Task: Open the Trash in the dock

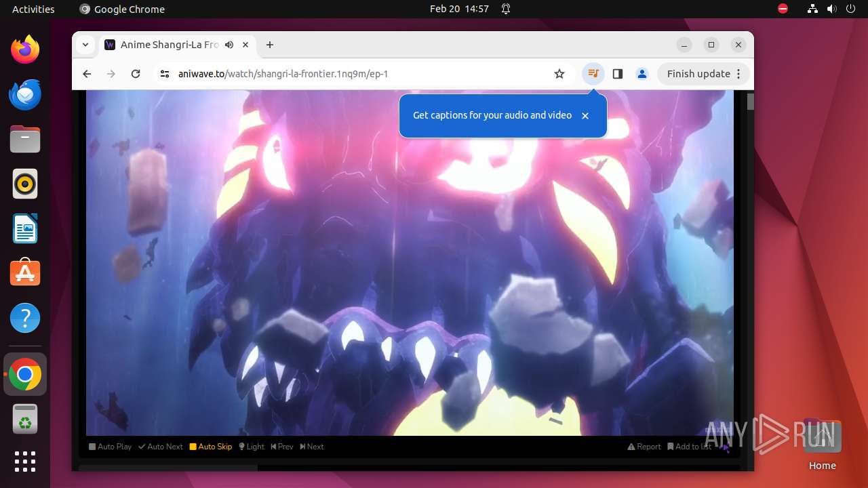Action: tap(25, 420)
